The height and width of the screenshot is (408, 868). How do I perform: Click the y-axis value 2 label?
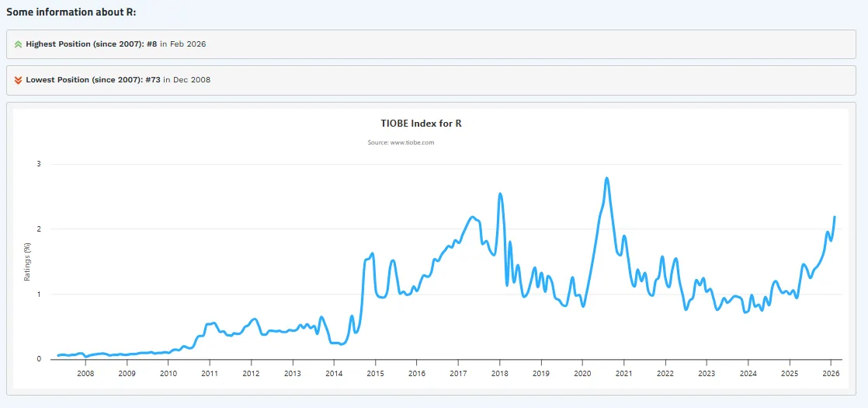[x=38, y=229]
